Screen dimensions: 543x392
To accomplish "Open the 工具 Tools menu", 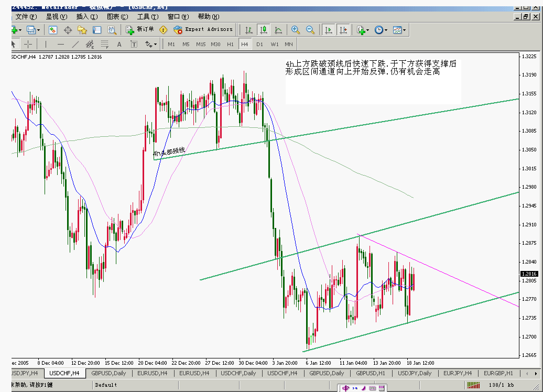I will pos(148,17).
